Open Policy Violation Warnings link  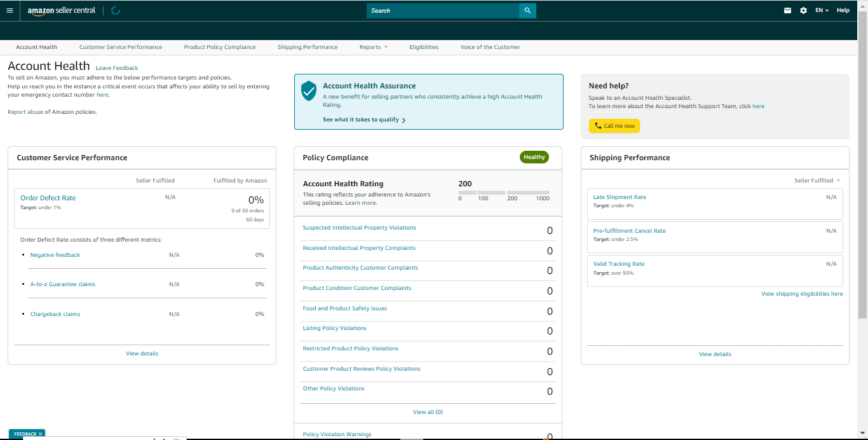pos(337,434)
